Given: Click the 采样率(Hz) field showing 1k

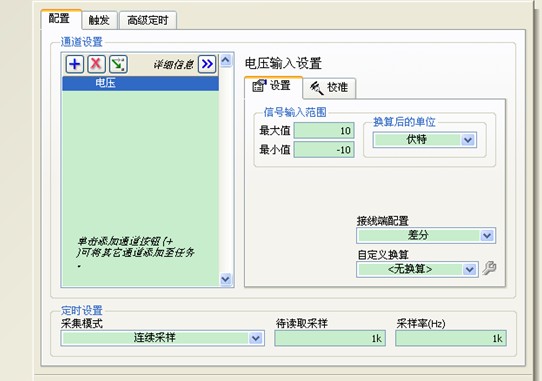Looking at the screenshot, I should tap(451, 338).
